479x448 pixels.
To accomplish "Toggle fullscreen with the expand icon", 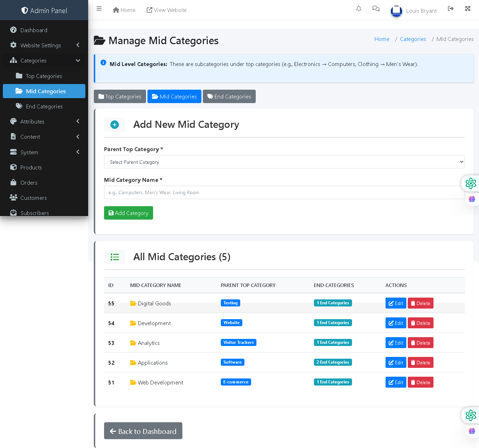I will pos(468,9).
